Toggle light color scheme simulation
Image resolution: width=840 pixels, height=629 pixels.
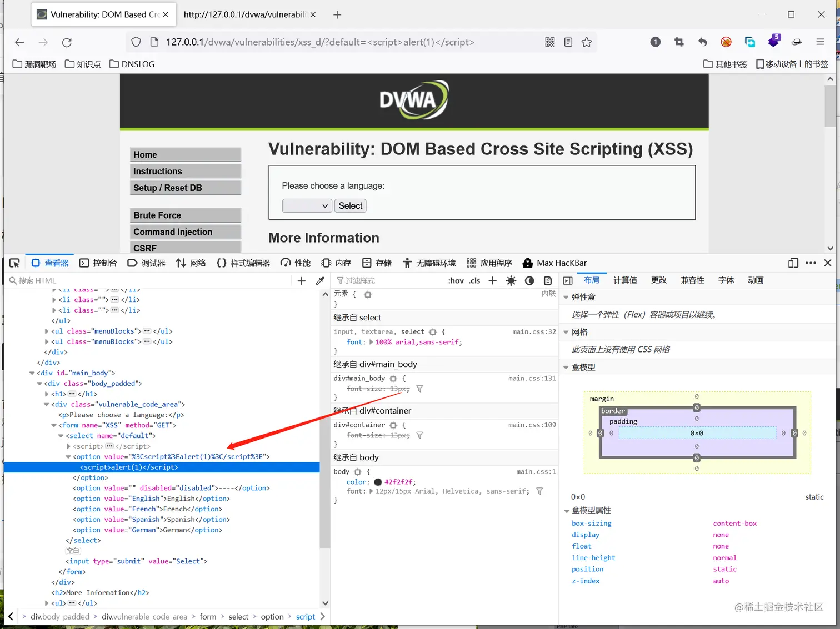click(511, 281)
